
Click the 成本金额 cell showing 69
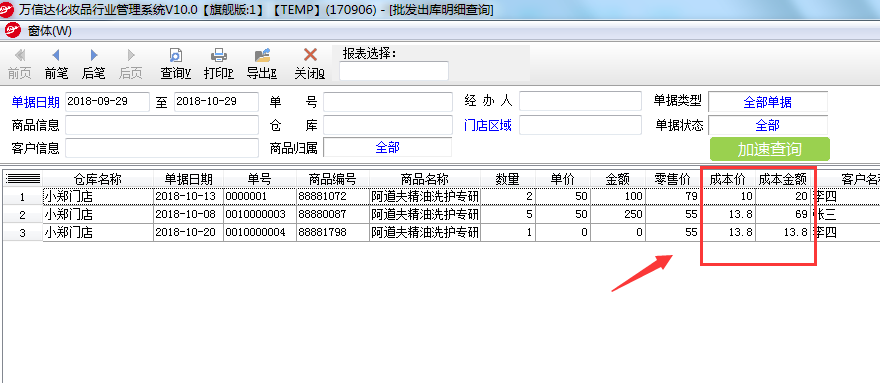[783, 215]
